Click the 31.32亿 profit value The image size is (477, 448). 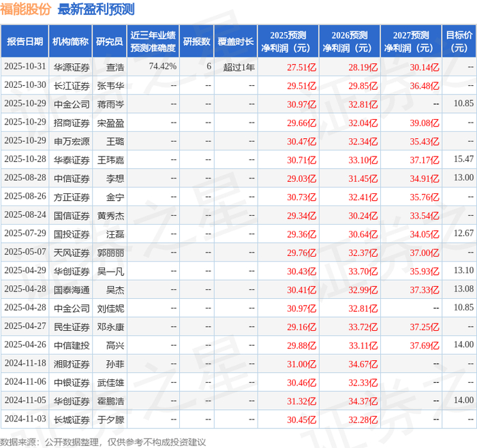click(x=302, y=401)
